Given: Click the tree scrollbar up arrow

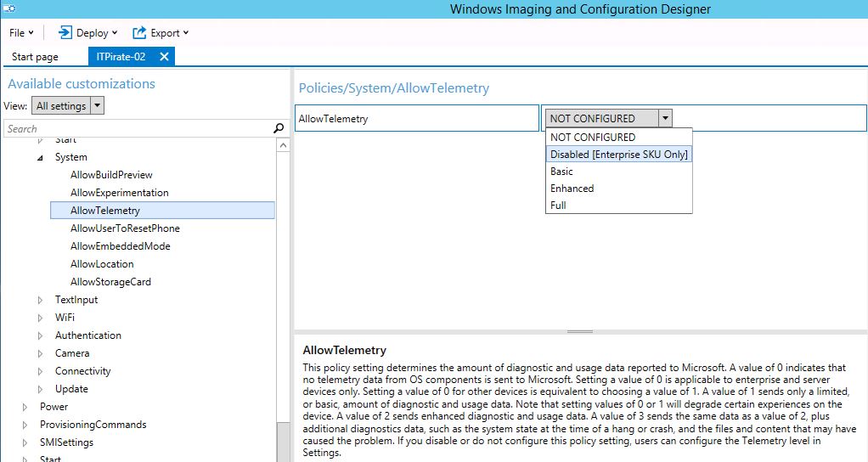Looking at the screenshot, I should [x=283, y=145].
